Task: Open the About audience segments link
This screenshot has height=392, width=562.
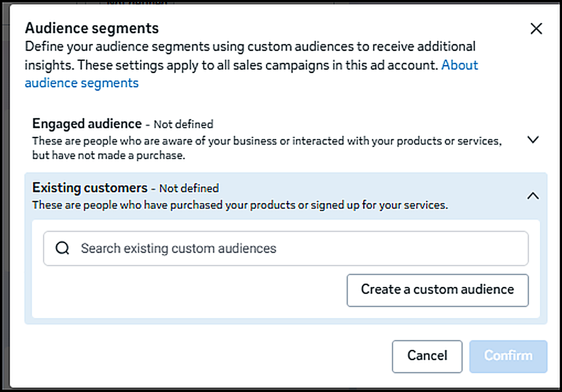Action: coord(460,65)
